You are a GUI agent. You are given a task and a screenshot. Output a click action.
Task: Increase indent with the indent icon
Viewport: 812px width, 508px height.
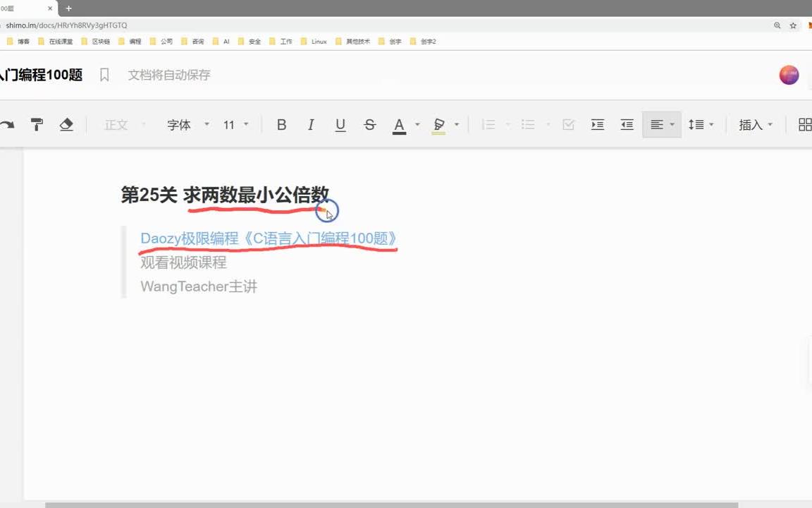click(597, 125)
